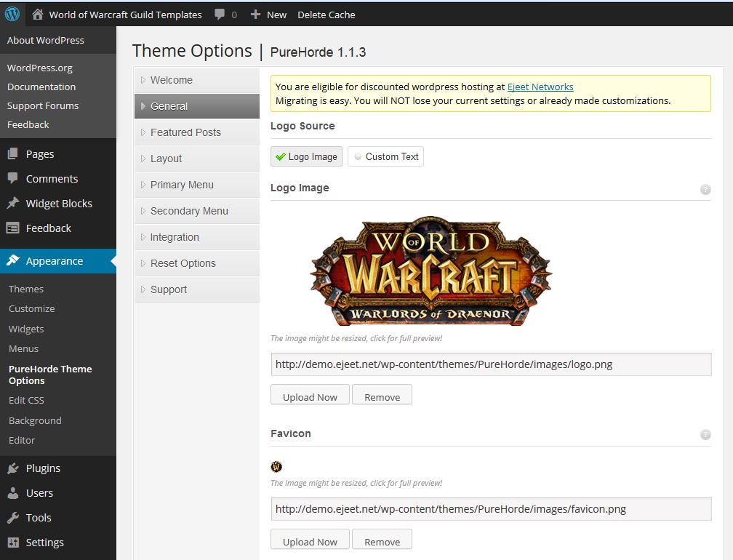The image size is (733, 560).
Task: Expand the Featured Posts section arrow
Action: 143,132
